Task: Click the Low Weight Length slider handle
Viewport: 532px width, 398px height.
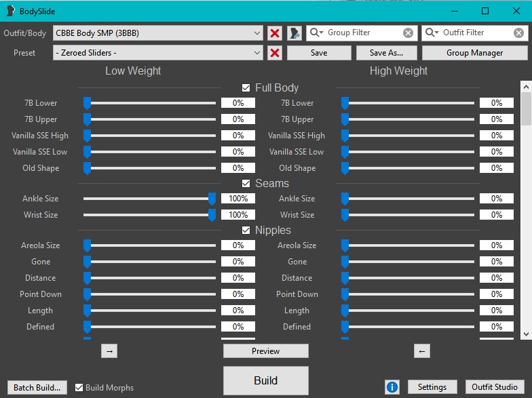Action: [87, 311]
